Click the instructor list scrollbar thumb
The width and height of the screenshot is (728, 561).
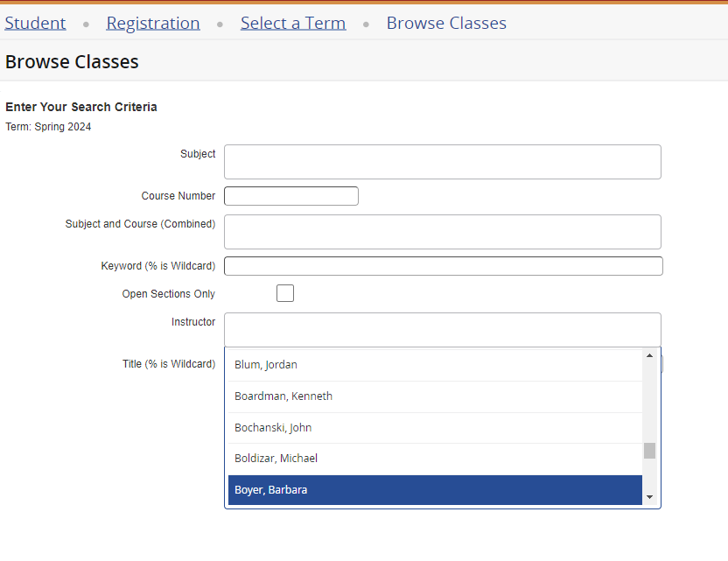(x=649, y=451)
